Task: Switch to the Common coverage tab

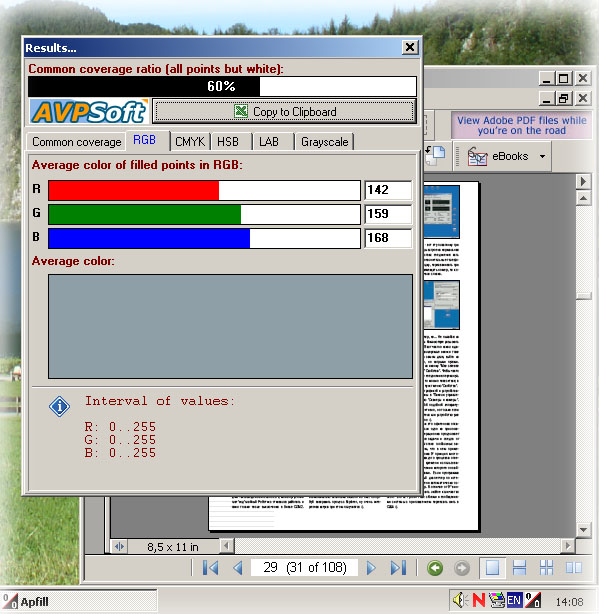Action: (76, 142)
